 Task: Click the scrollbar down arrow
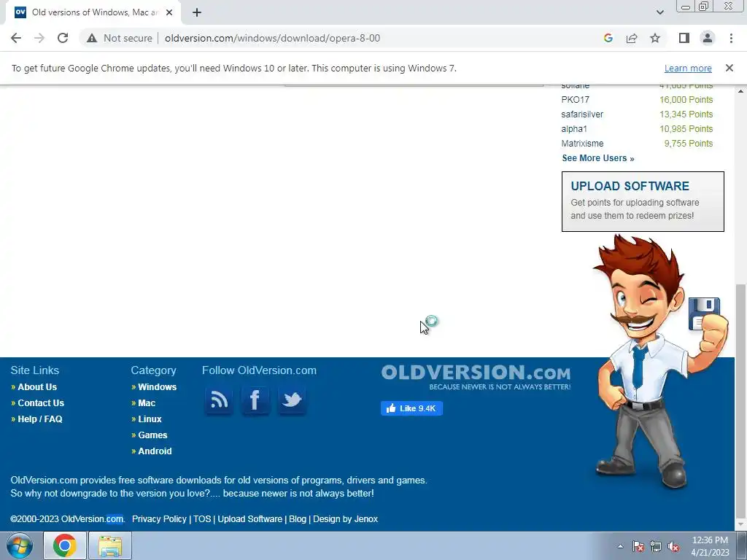click(740, 524)
